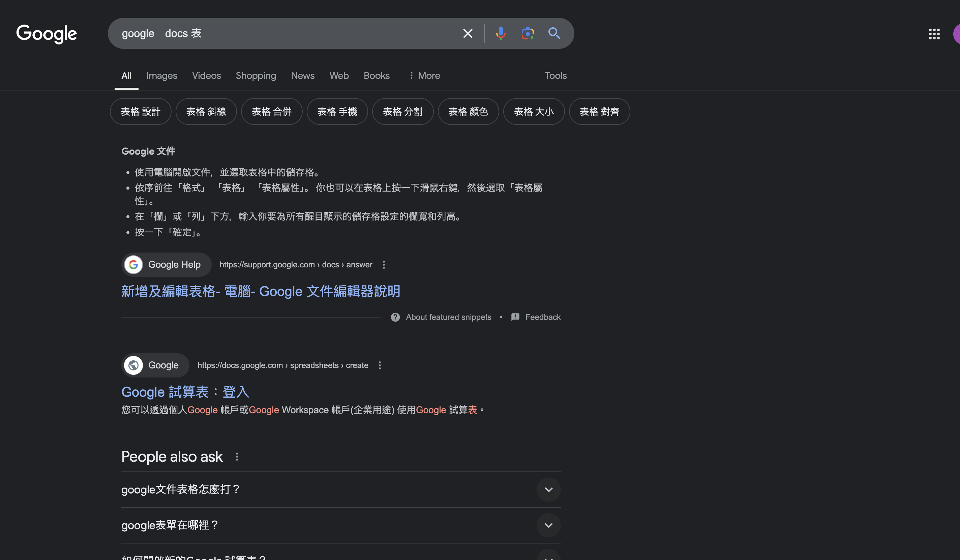The image size is (960, 560).
Task: Open options menu beside support.google.com result
Action: 384,265
